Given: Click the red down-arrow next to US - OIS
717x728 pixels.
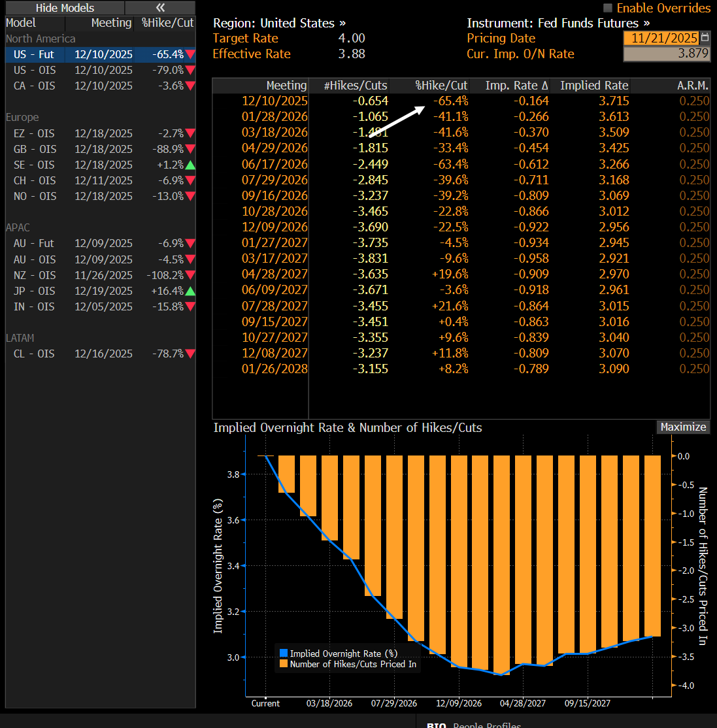Looking at the screenshot, I should 190,70.
